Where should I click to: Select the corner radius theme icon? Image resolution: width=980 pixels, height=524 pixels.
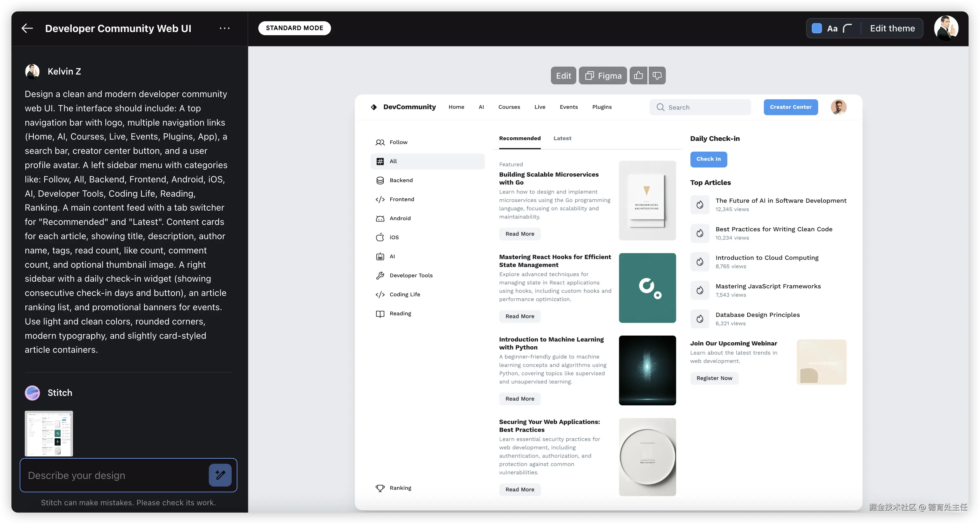pos(847,29)
